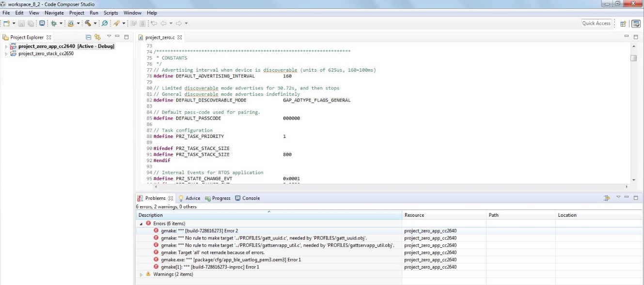Click Collapse All in Project Explorer
The image size is (644, 285).
click(88, 37)
